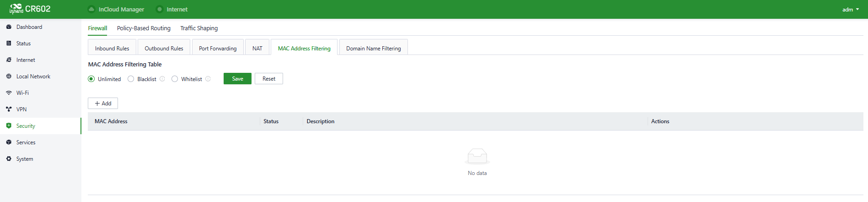
Task: Select the Blacklist radio option
Action: coord(131,79)
